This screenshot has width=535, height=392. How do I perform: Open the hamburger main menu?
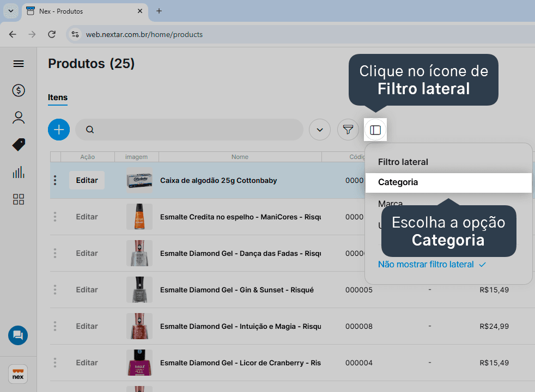[x=19, y=64]
